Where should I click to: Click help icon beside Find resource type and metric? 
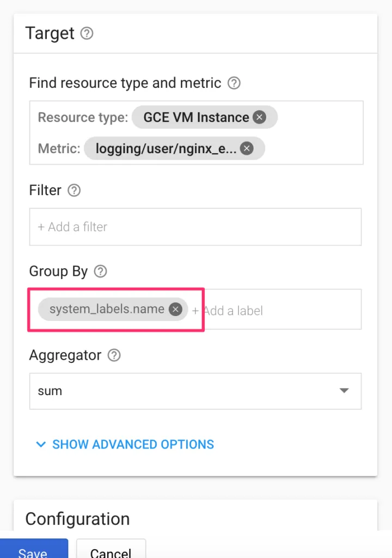point(234,83)
